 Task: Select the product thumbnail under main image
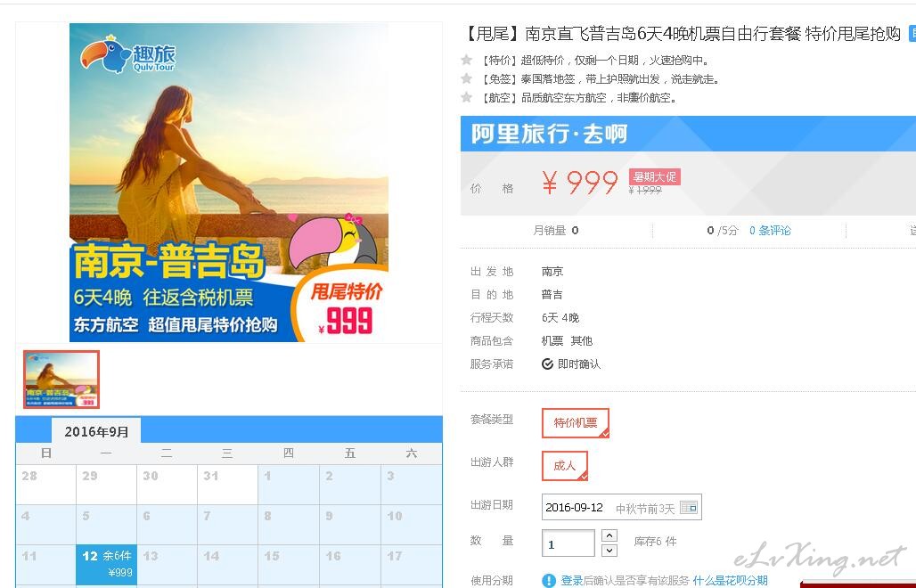pyautogui.click(x=61, y=380)
